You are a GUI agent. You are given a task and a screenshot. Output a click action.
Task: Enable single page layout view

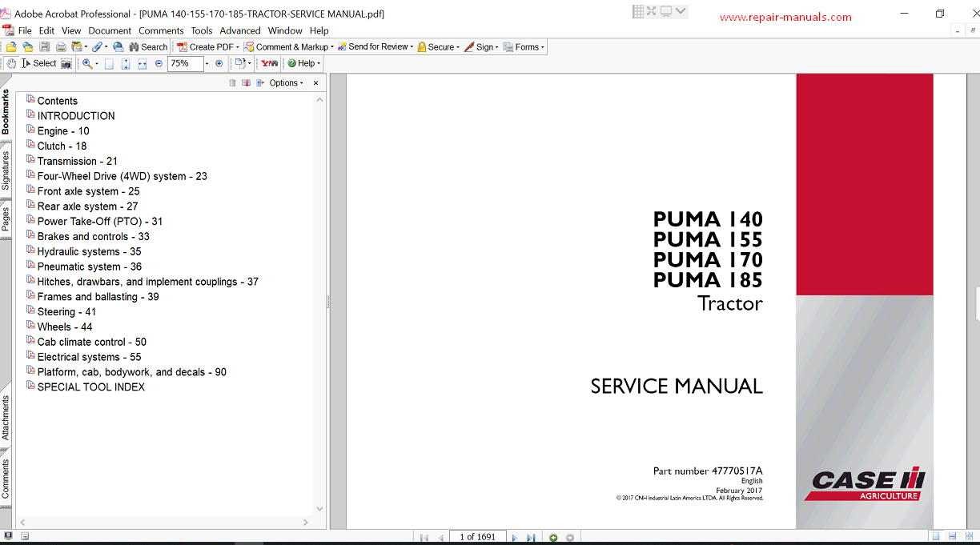click(935, 536)
